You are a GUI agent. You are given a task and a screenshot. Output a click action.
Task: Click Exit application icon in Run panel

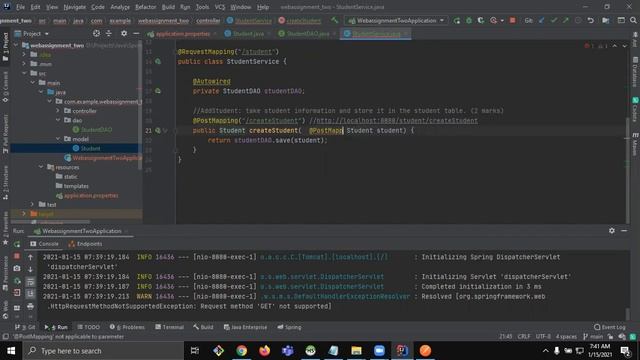click(x=17, y=293)
